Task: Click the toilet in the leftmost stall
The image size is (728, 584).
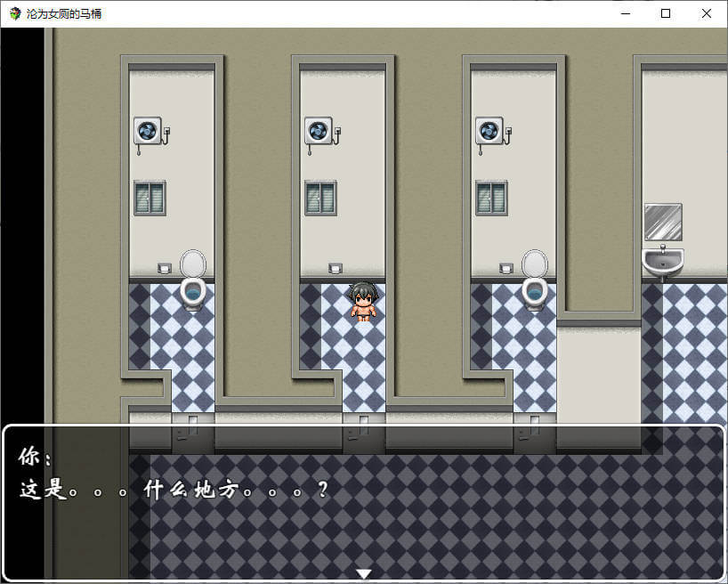Action: tap(193, 280)
